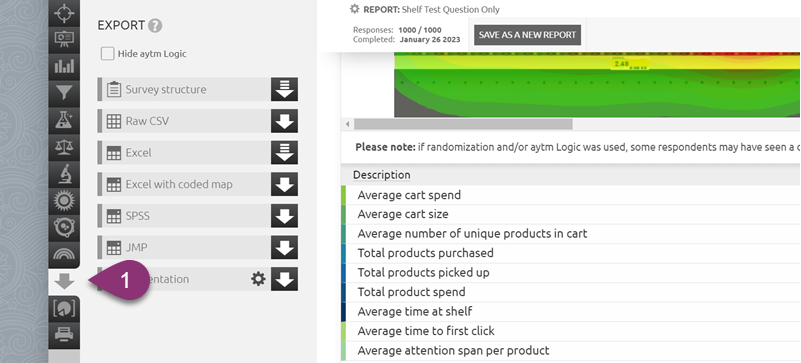Open the flask experiment icon in sidebar
Screen dimensions: 801x363
click(64, 120)
